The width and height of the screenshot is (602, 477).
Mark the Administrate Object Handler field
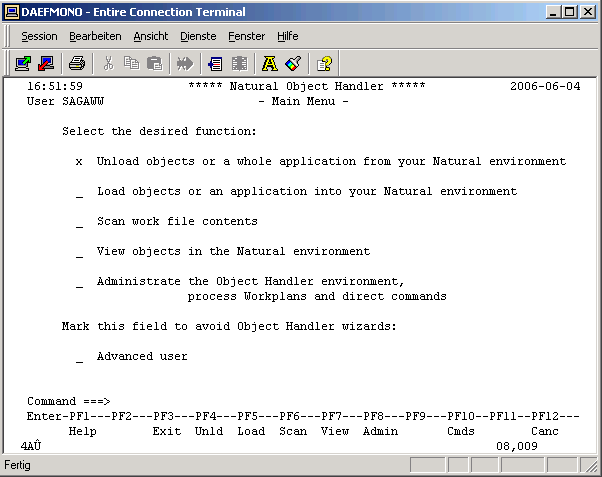tap(79, 282)
